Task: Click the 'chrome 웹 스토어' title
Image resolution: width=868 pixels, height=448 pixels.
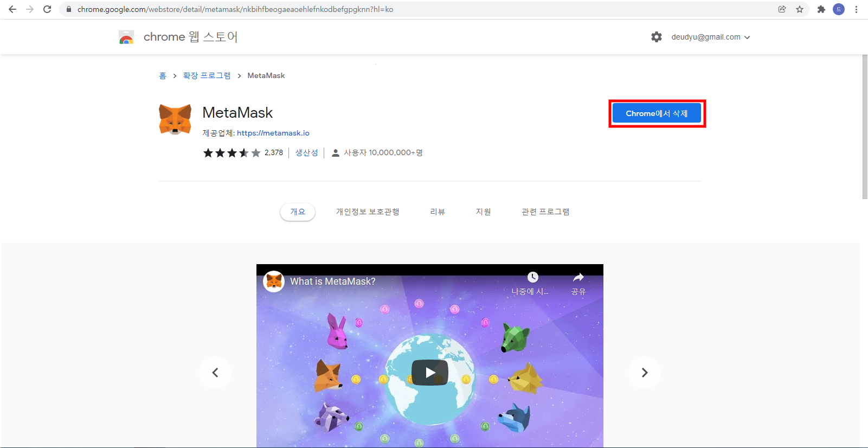Action: [190, 37]
